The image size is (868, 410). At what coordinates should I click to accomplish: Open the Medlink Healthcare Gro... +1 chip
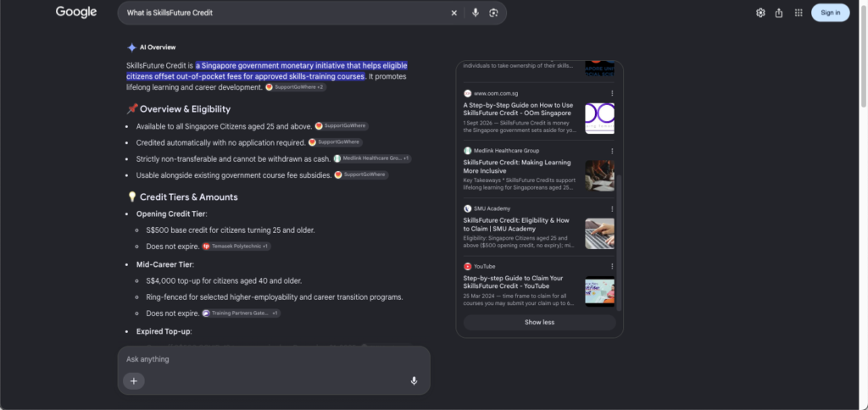[x=372, y=158]
